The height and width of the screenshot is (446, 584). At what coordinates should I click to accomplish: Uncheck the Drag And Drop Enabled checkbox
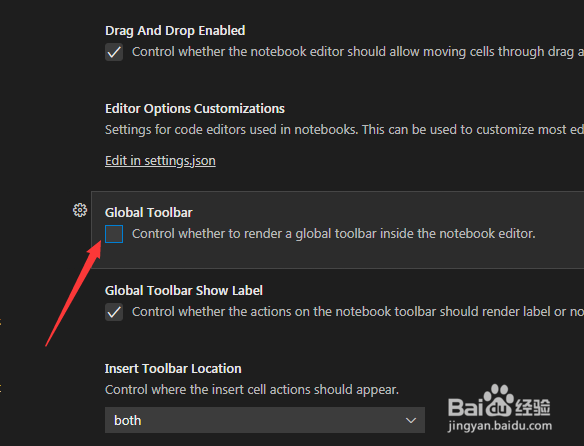[x=114, y=52]
